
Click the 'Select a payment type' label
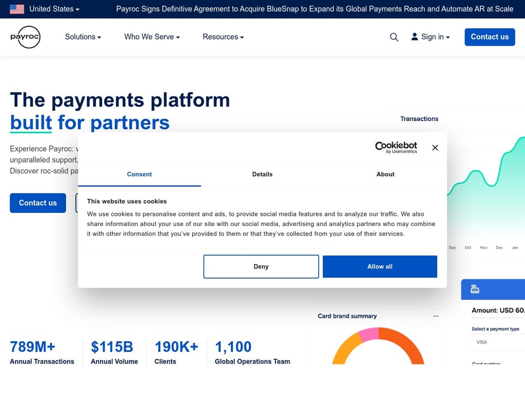[495, 329]
